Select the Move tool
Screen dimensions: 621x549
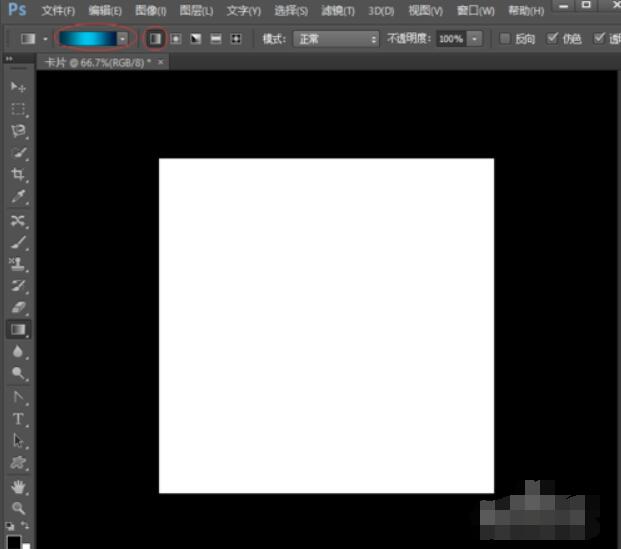coord(18,87)
